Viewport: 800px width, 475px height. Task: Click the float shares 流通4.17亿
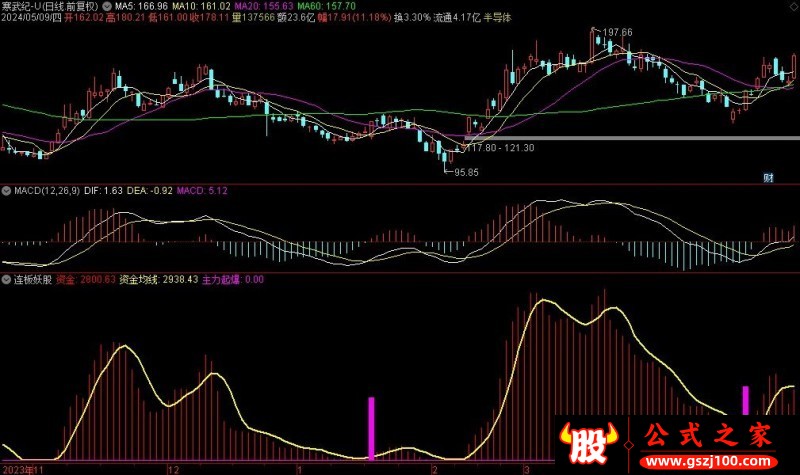point(457,17)
